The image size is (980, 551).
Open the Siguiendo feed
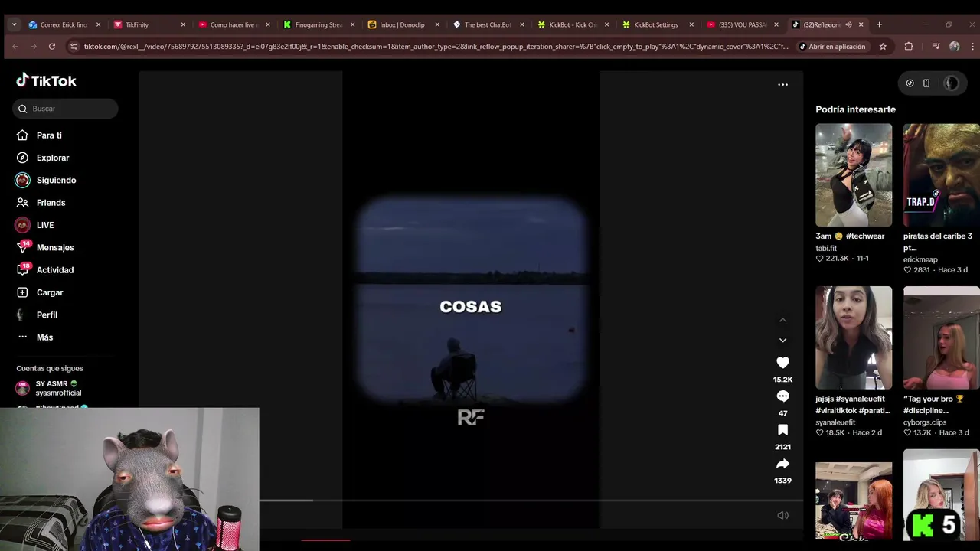click(x=56, y=180)
